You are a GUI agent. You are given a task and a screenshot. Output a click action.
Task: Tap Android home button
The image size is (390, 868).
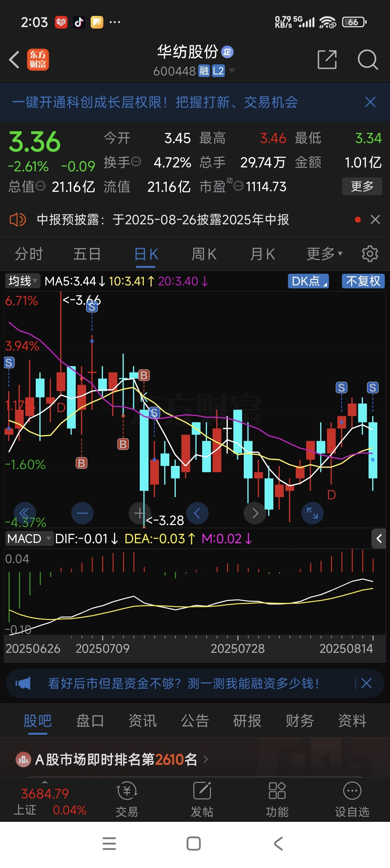click(194, 843)
